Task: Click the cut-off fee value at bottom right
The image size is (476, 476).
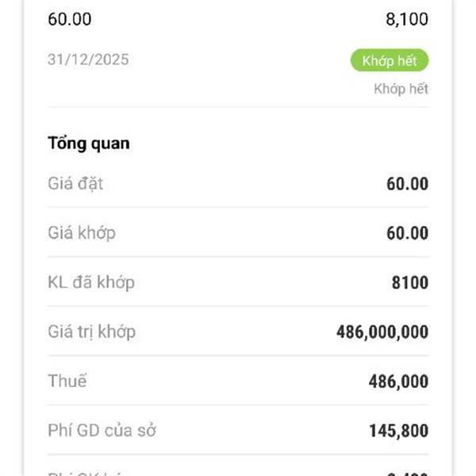Action: click(408, 473)
